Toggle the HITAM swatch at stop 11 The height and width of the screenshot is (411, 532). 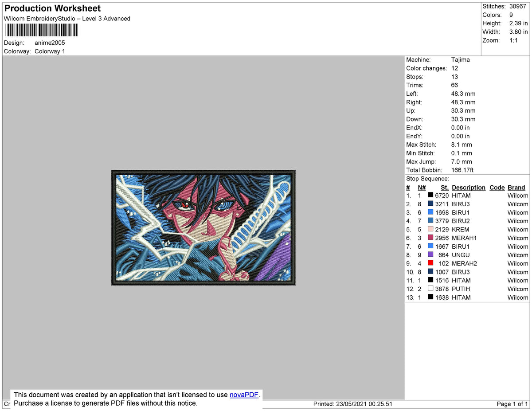click(431, 280)
